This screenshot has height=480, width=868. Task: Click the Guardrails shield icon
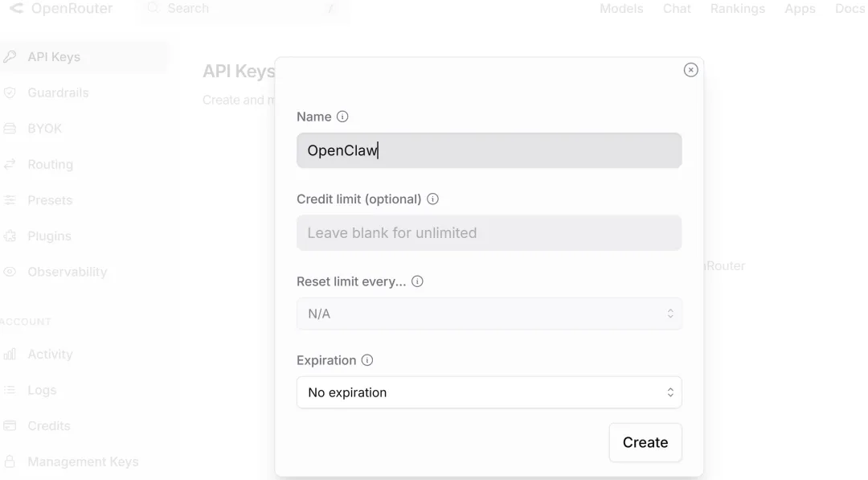coord(10,92)
